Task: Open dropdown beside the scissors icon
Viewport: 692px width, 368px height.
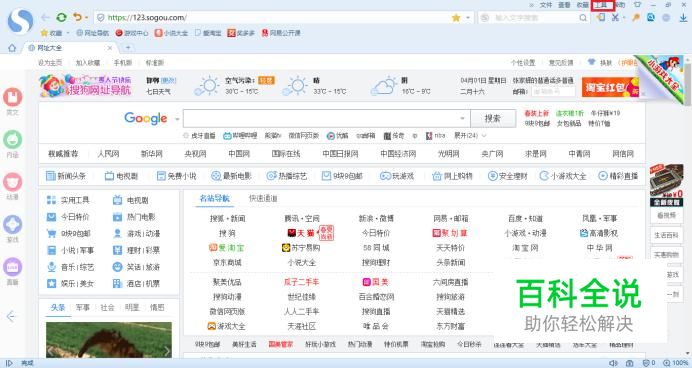Action: (x=624, y=18)
